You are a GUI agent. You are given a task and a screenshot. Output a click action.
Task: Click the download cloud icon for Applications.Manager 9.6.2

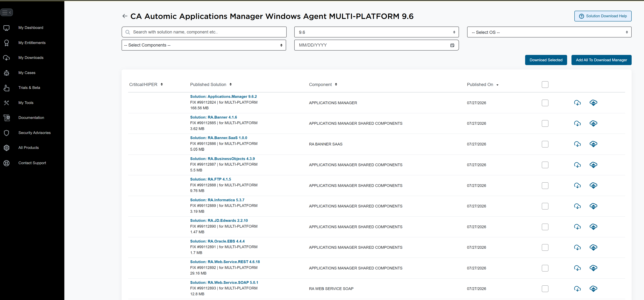(577, 103)
